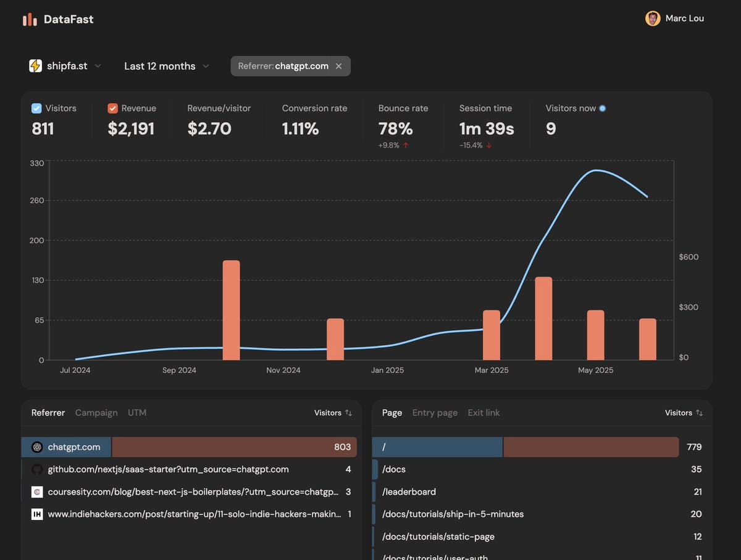Click the revenue bar above May 2025
Image resolution: width=741 pixels, height=560 pixels.
pos(595,335)
